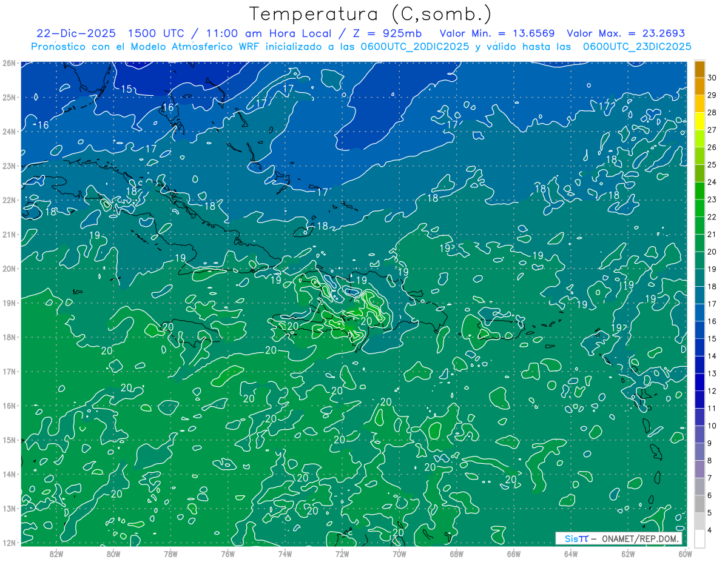Image resolution: width=728 pixels, height=562 pixels.
Task: Click the '23N' latitude label
Action: click(8, 166)
